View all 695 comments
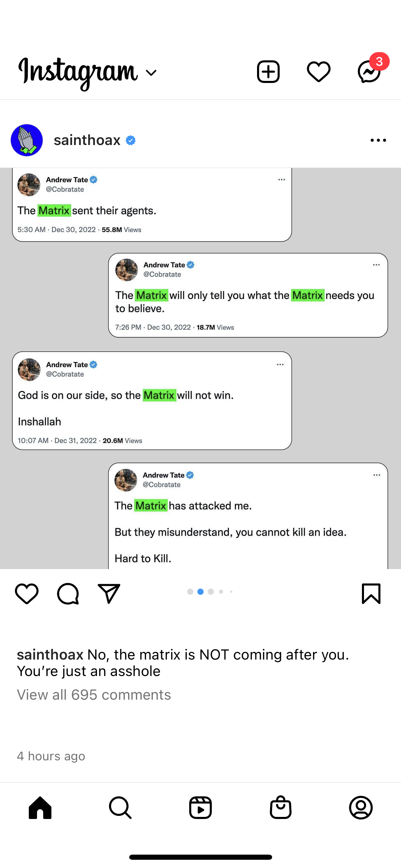 (x=94, y=695)
